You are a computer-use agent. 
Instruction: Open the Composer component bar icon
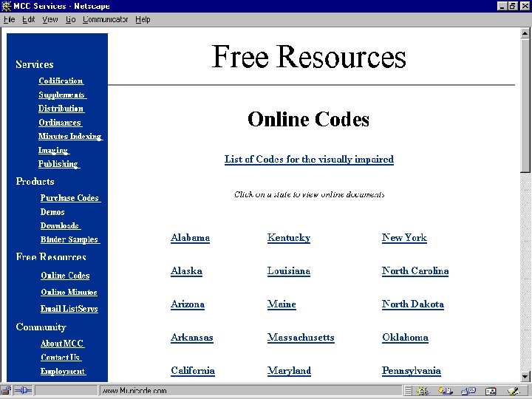[514, 391]
